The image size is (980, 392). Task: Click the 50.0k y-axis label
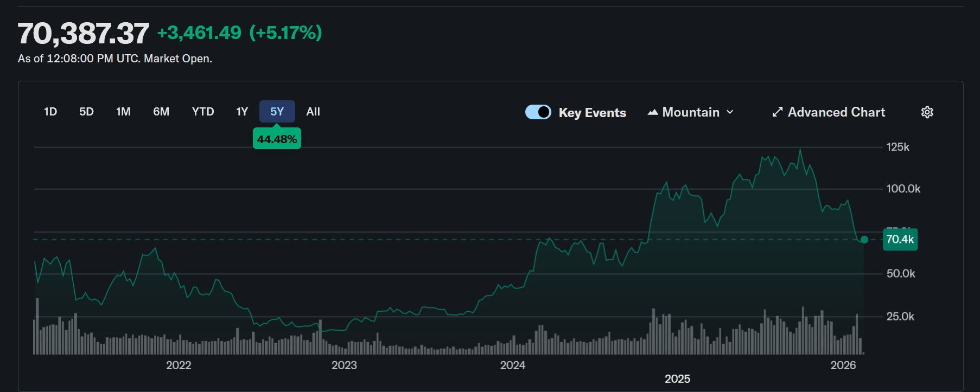pyautogui.click(x=901, y=274)
